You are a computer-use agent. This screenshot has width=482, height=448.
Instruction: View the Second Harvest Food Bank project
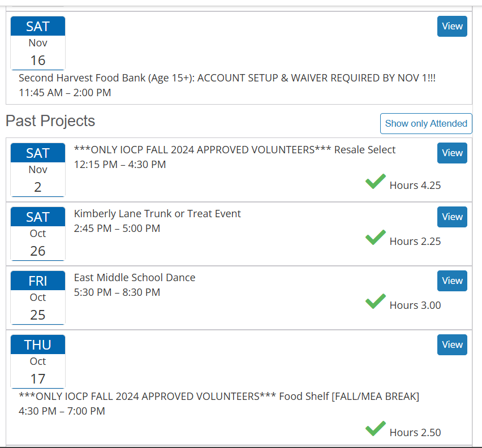point(452,26)
